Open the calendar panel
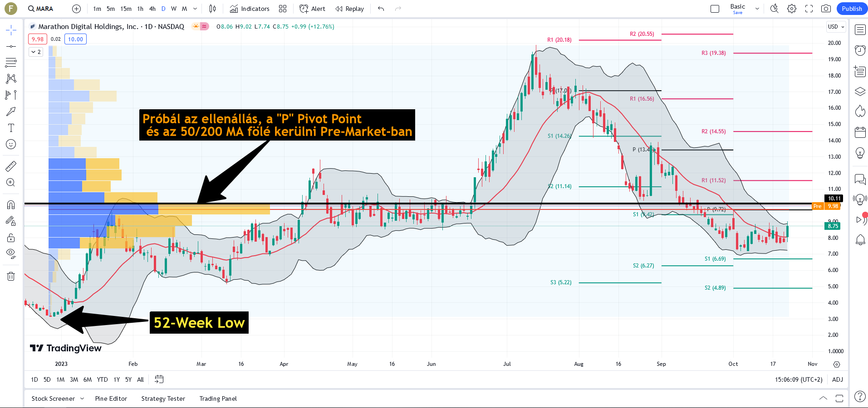The height and width of the screenshot is (408, 868). [860, 132]
